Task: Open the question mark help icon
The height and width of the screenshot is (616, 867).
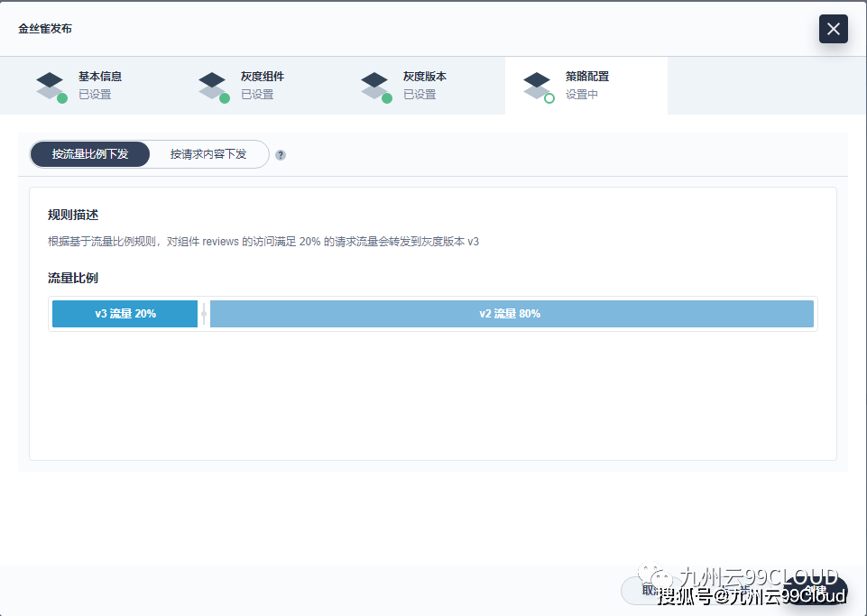Action: tap(281, 155)
